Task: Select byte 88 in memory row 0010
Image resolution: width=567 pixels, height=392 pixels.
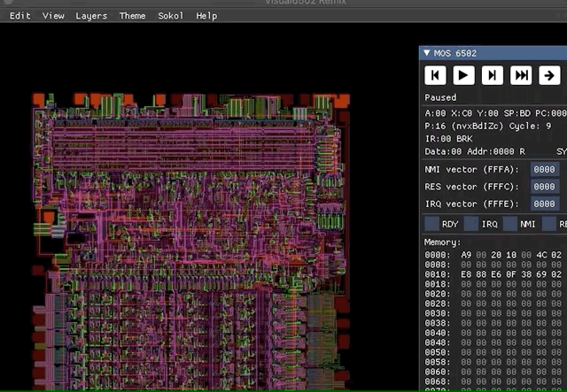Action: coord(481,274)
